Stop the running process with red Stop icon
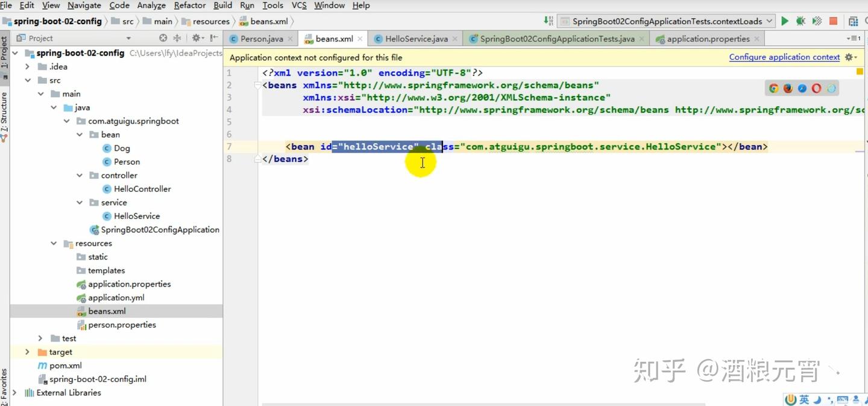 (832, 21)
